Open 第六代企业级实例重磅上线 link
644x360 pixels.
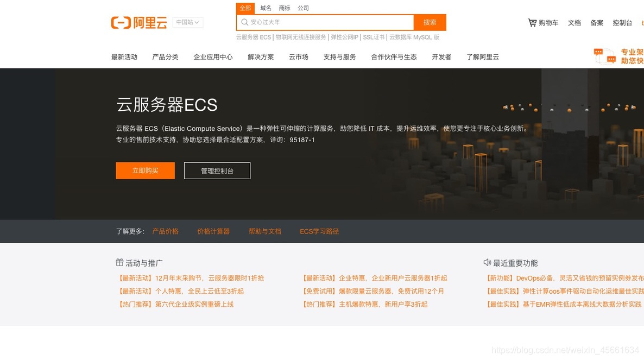pyautogui.click(x=175, y=305)
